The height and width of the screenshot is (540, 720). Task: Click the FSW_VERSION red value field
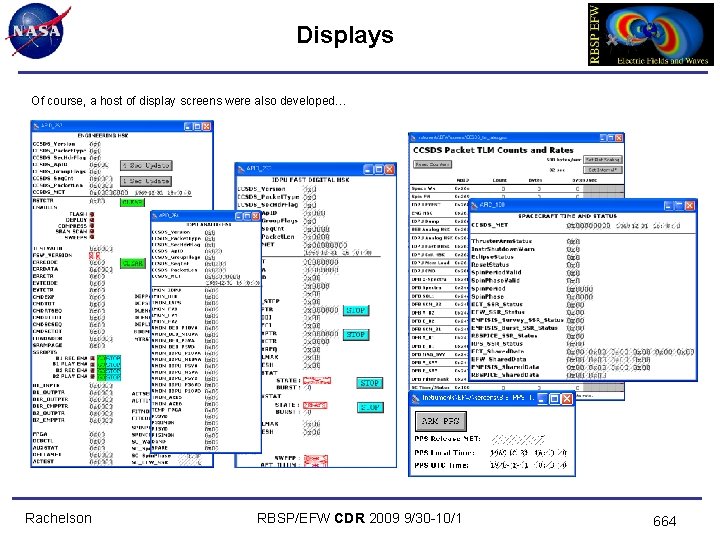(x=95, y=255)
